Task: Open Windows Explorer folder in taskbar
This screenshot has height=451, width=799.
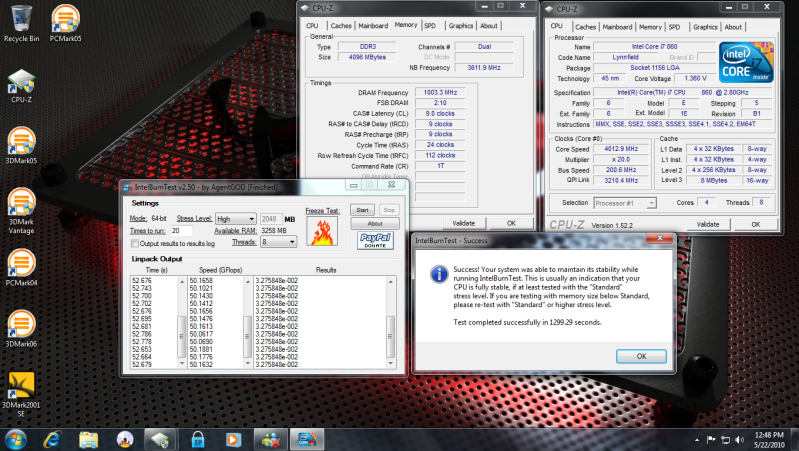Action: tap(89, 439)
